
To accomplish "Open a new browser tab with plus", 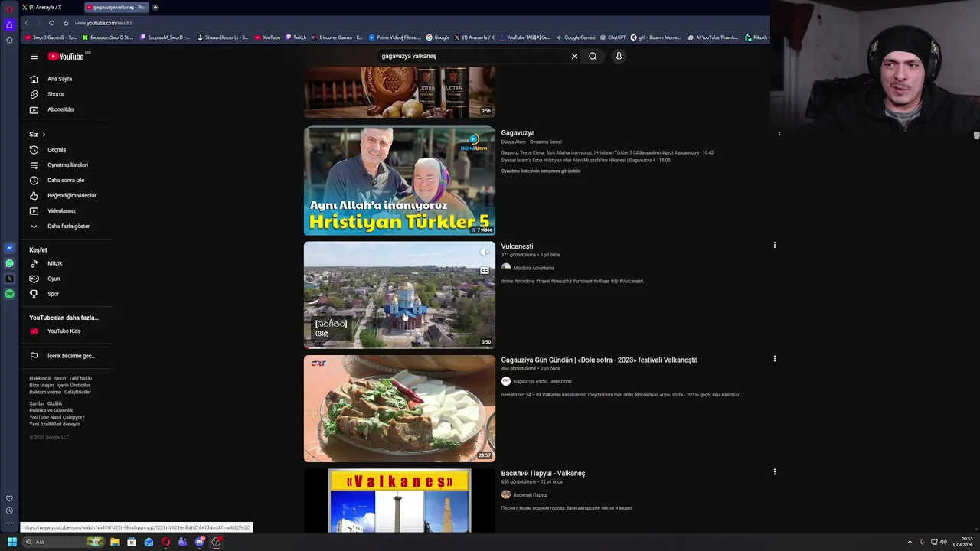I will coord(155,7).
